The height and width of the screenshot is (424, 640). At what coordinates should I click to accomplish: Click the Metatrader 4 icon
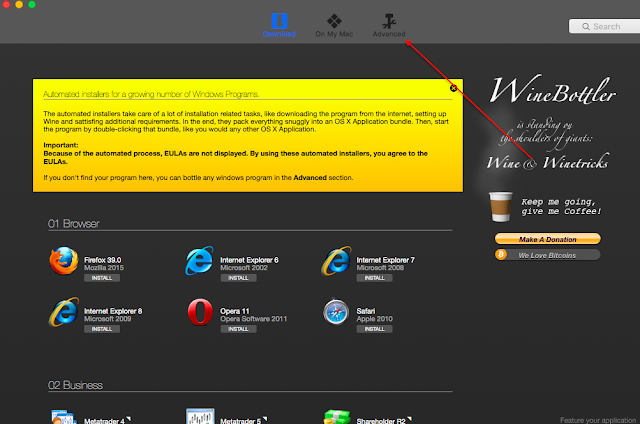pyautogui.click(x=64, y=417)
